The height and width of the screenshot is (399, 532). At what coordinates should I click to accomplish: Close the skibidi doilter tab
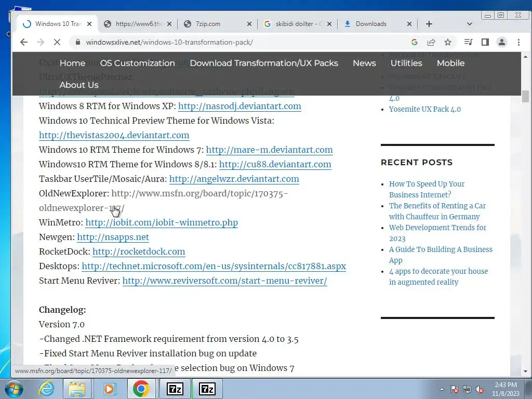[329, 24]
